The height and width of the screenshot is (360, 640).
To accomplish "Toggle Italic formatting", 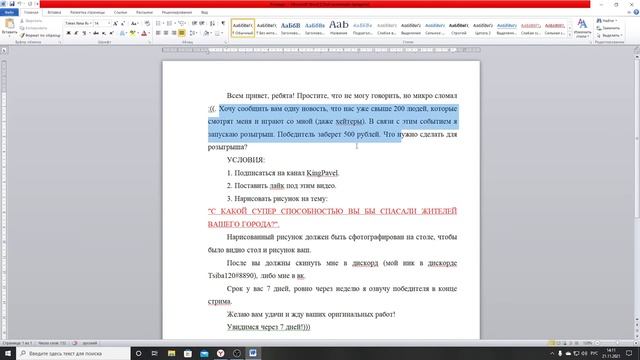I will coord(76,33).
